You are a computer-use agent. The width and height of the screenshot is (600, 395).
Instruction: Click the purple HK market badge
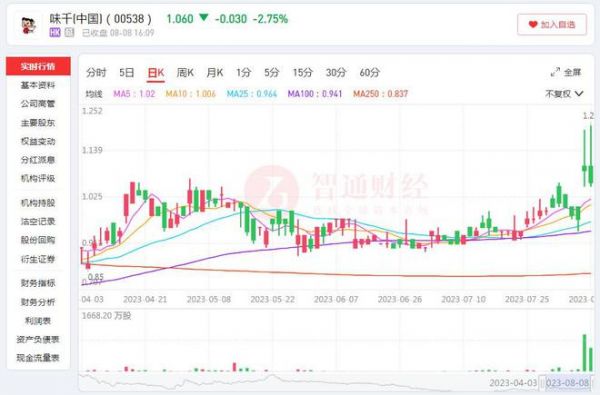pos(55,33)
